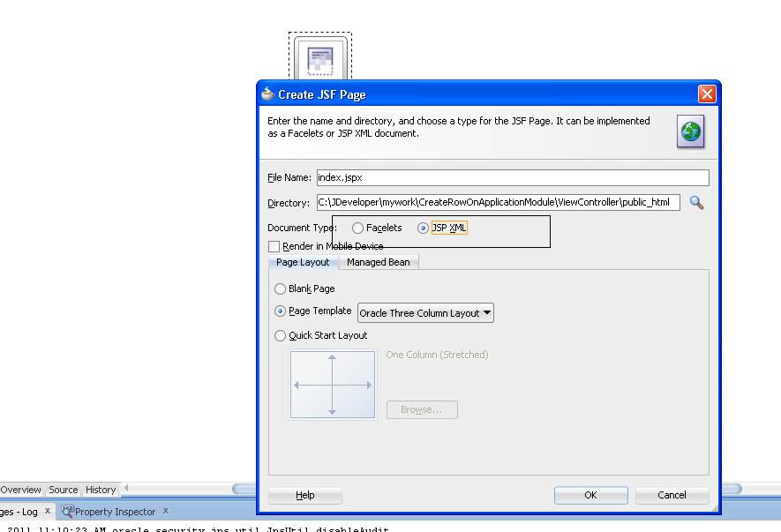Enable the Render in Mobile Device checkbox
This screenshot has width=781, height=532.
pyautogui.click(x=274, y=246)
